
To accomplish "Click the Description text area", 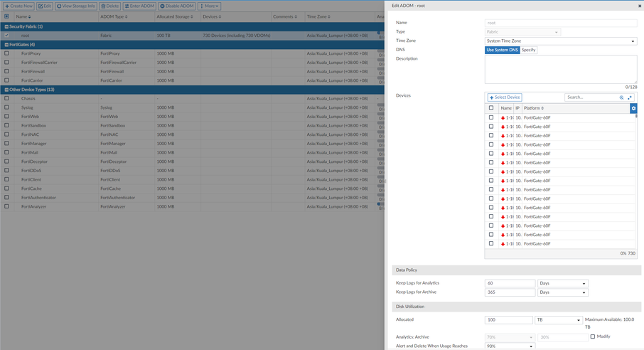I will tap(561, 70).
